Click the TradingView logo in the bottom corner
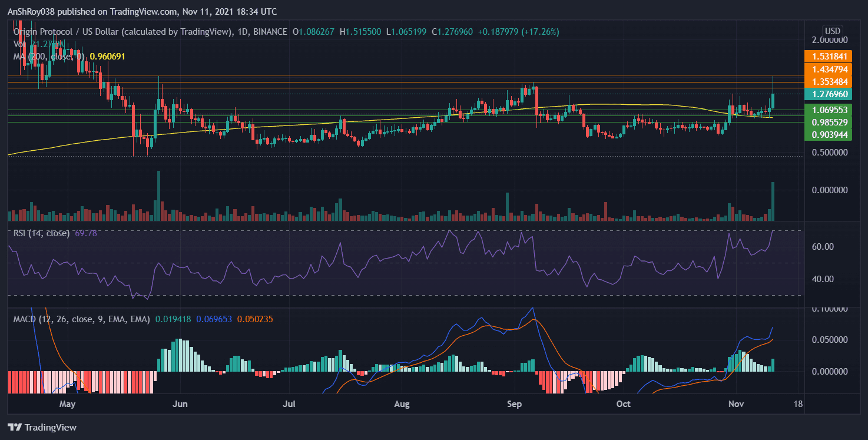 [x=41, y=427]
